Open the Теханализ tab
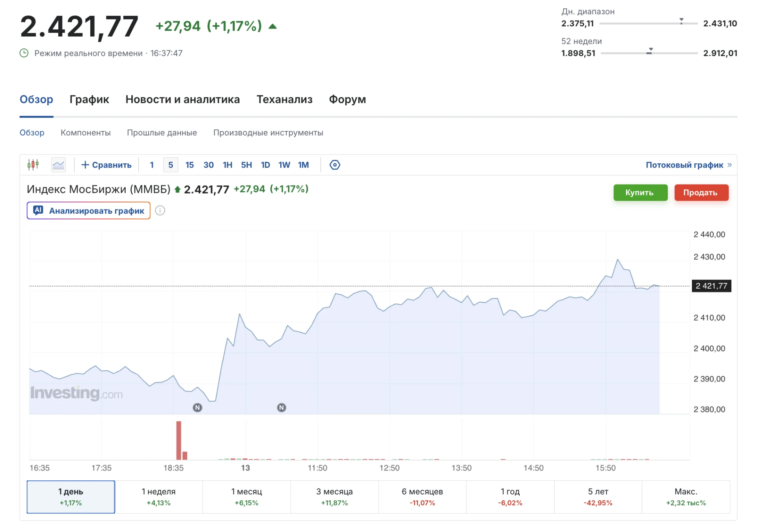Image resolution: width=757 pixels, height=532 pixels. (x=285, y=99)
